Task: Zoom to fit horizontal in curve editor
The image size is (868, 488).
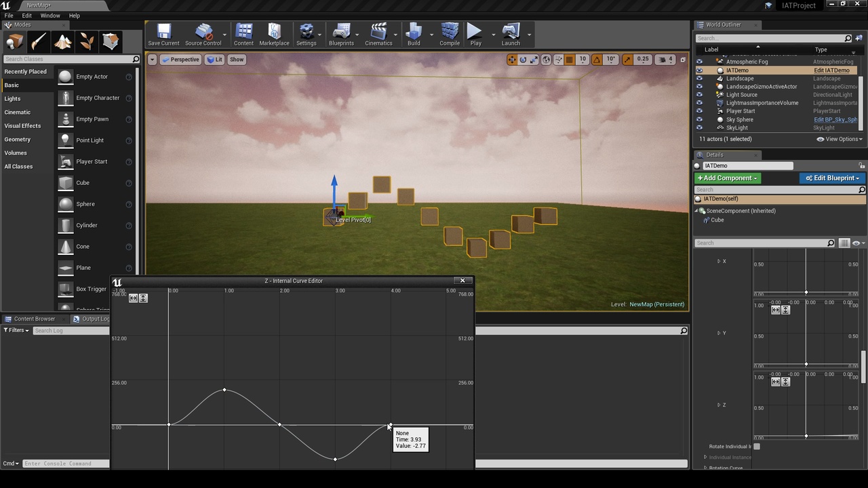Action: click(134, 298)
